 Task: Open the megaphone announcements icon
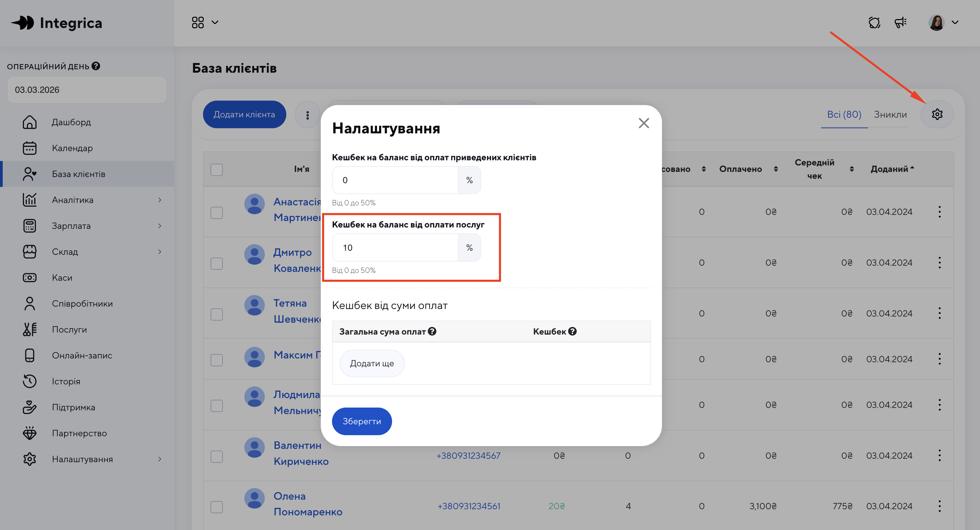click(x=900, y=23)
